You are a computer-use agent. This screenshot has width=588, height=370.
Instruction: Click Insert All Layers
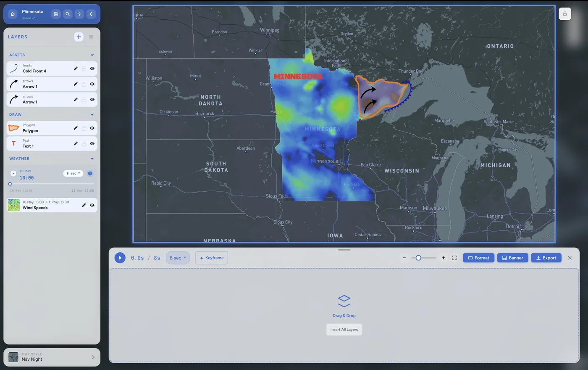[x=344, y=330]
